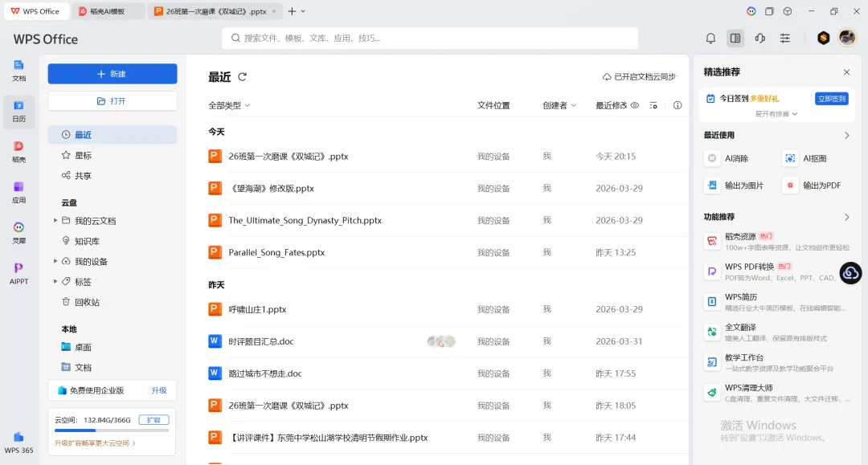868x465 pixels.
Task: Launch AIPPT from the sidebar
Action: point(18,274)
